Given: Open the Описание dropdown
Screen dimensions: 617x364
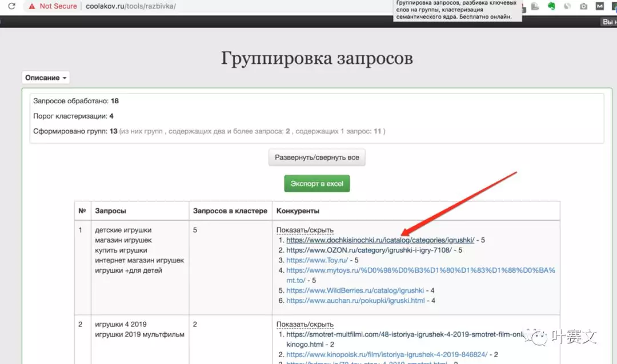Looking at the screenshot, I should tap(45, 77).
